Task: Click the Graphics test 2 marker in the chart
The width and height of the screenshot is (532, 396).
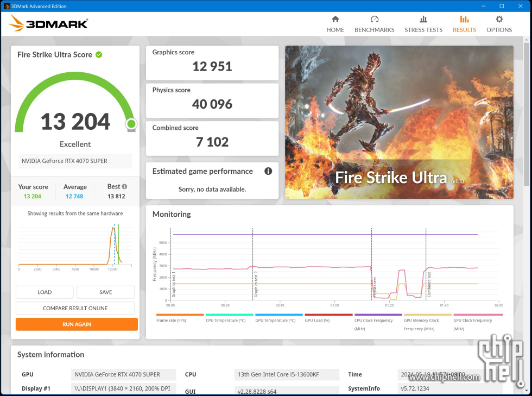Action: pyautogui.click(x=256, y=284)
